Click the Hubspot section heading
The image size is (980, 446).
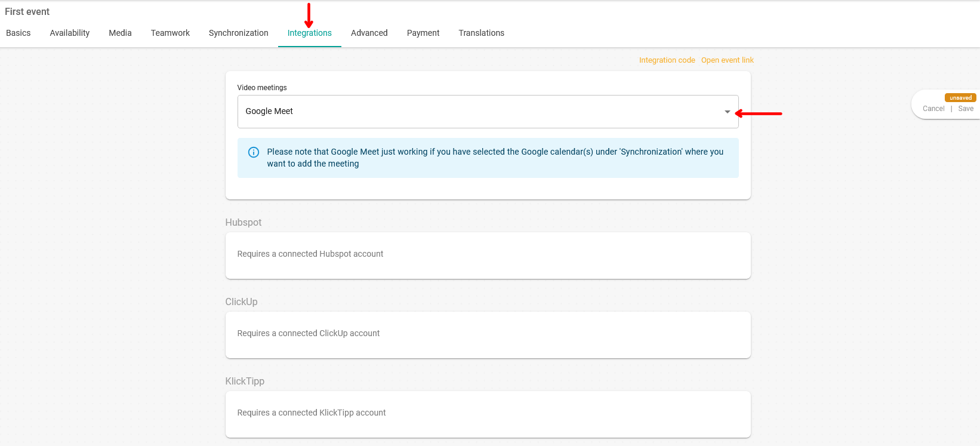click(244, 222)
